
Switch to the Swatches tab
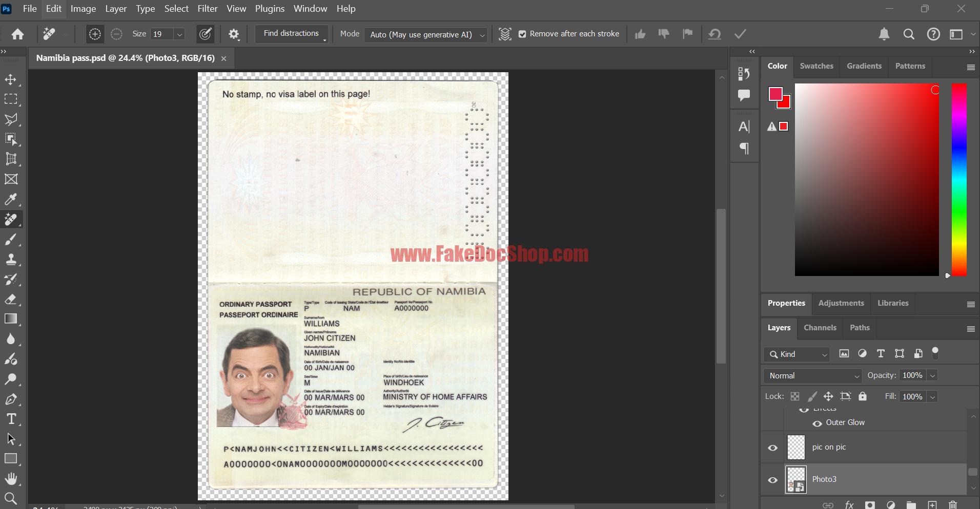(816, 66)
